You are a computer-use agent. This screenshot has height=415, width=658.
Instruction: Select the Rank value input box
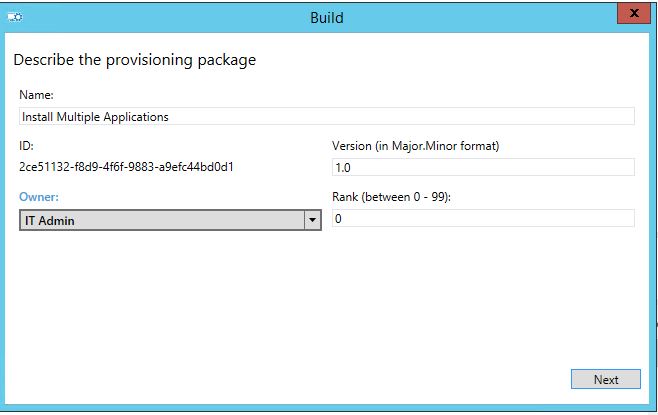coord(483,218)
